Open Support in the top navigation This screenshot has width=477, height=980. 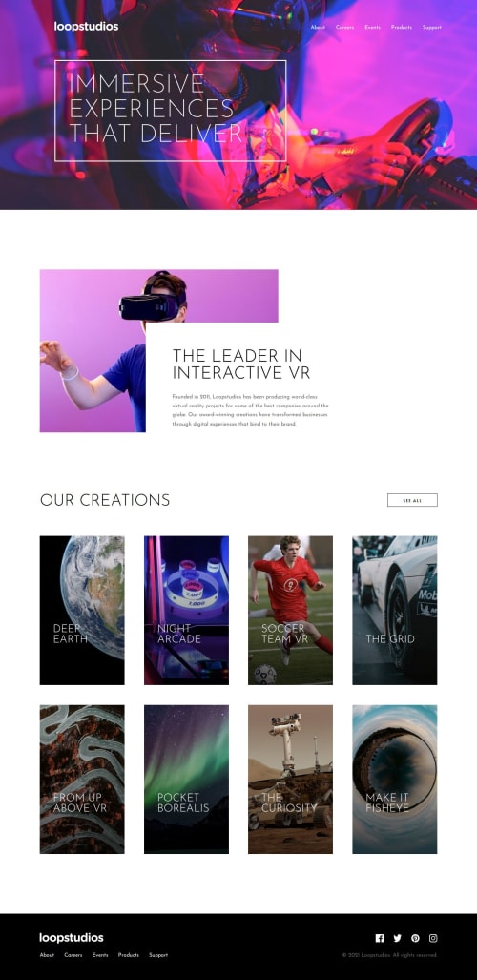click(x=432, y=27)
